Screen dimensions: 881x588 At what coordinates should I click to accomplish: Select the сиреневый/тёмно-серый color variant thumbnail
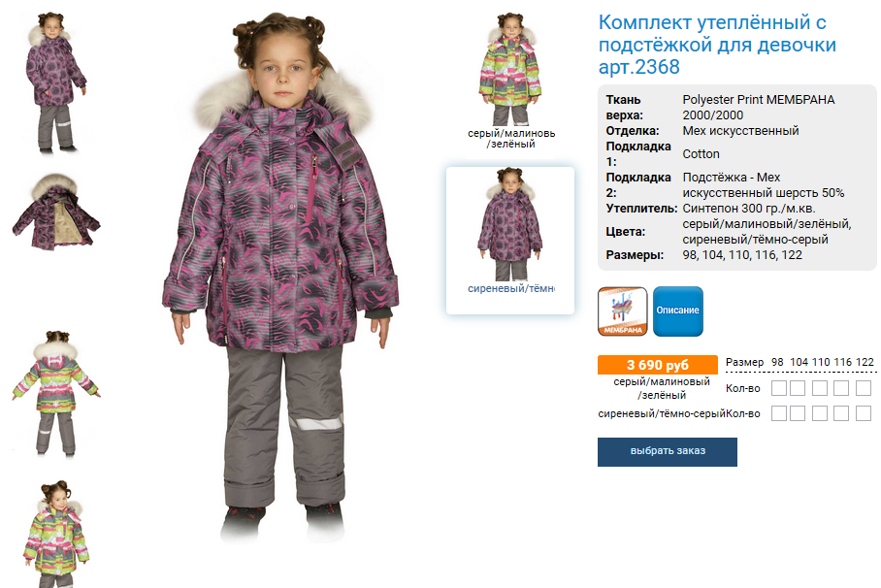tap(510, 240)
